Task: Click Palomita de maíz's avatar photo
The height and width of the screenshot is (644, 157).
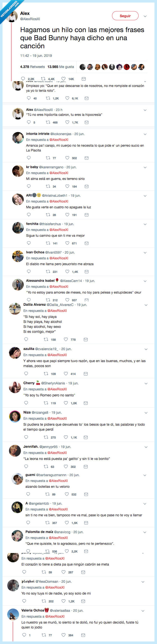Action: point(17,536)
